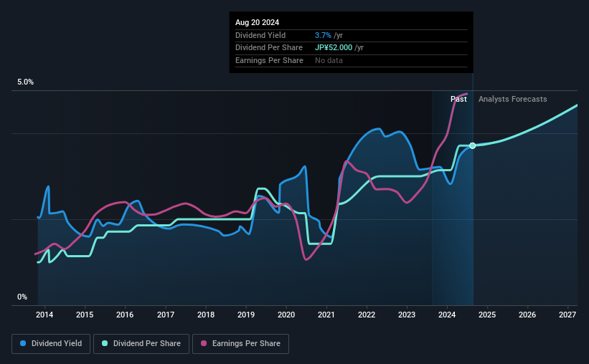Image resolution: width=589 pixels, height=364 pixels.
Task: Click the blue Dividend Yield legend dot
Action: pos(23,343)
